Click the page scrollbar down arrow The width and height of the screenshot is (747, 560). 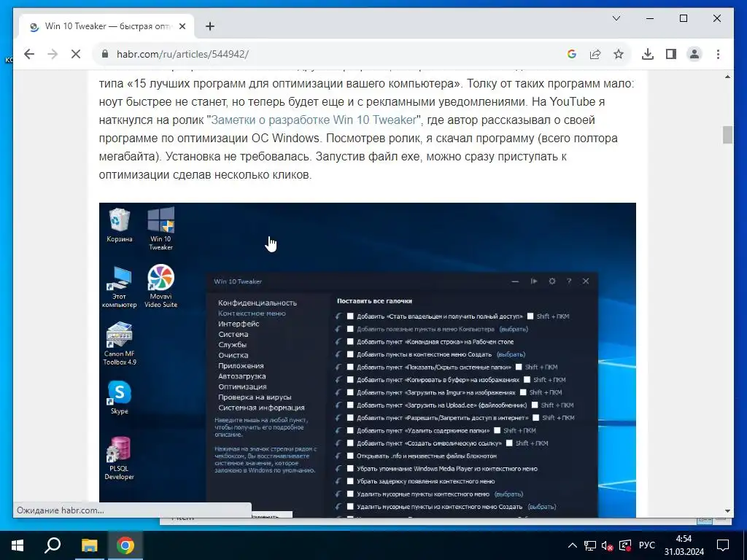727,511
